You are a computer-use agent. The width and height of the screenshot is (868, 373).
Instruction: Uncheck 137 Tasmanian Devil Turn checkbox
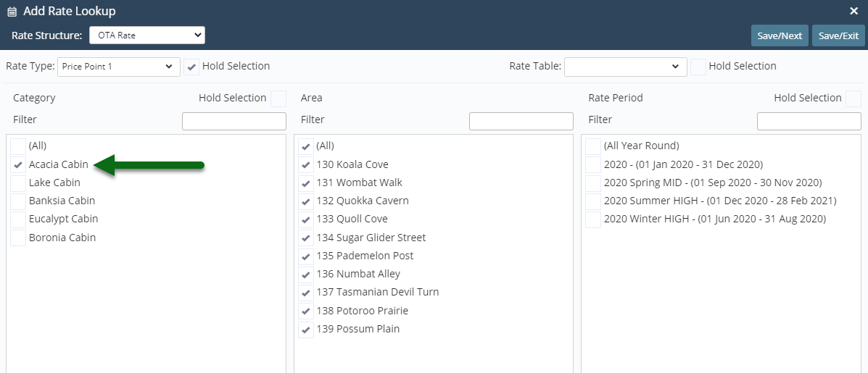pos(306,293)
